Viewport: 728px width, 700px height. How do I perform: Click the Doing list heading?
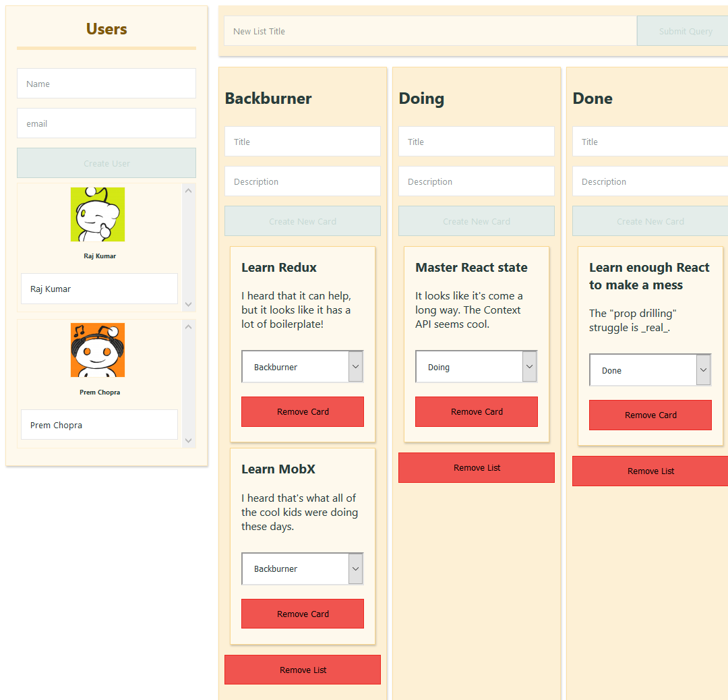(x=421, y=98)
